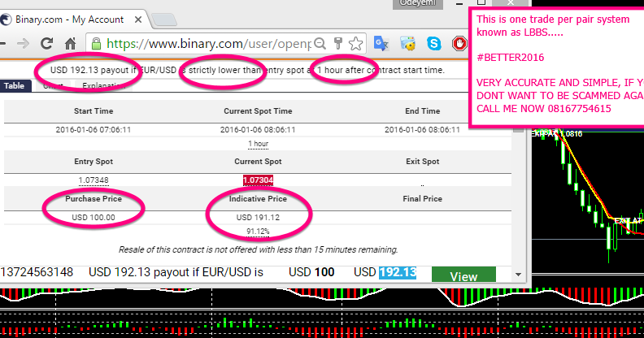Screen dimensions: 644x338
Task: Click the Current Spot Time header
Action: [258, 111]
